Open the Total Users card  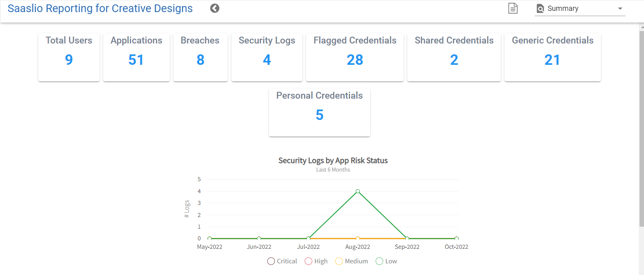(69, 57)
